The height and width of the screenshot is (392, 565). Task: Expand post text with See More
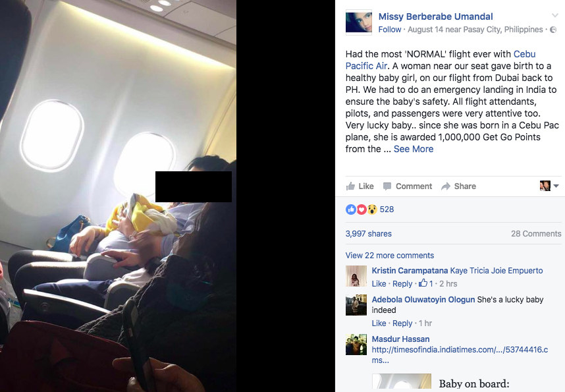coord(414,149)
